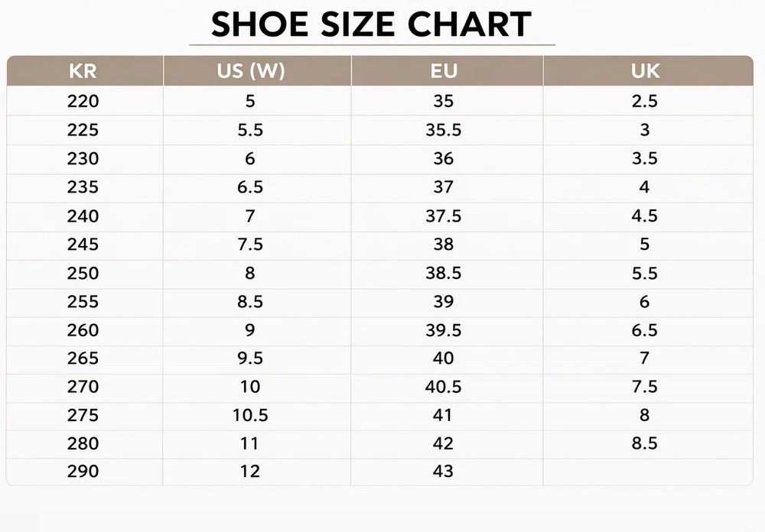Screen dimensions: 765x532
Task: Select UK size 4 cell
Action: tap(644, 187)
